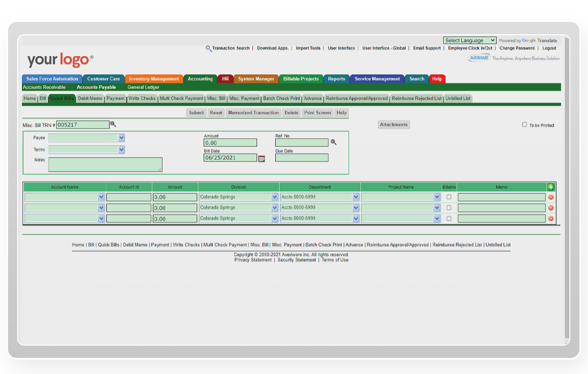Viewport: 588px width, 374px height.
Task: Click the page vertical scrollbar
Action: point(567,188)
